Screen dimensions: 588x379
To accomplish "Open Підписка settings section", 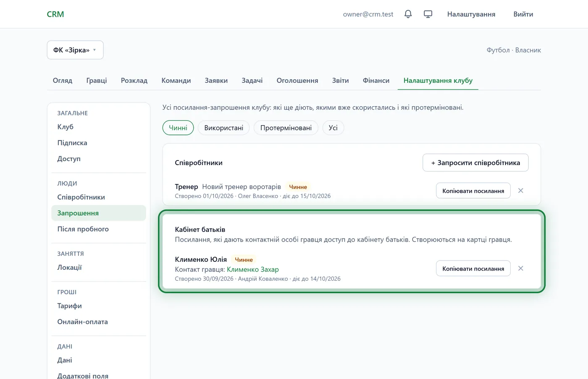I will coord(99,143).
